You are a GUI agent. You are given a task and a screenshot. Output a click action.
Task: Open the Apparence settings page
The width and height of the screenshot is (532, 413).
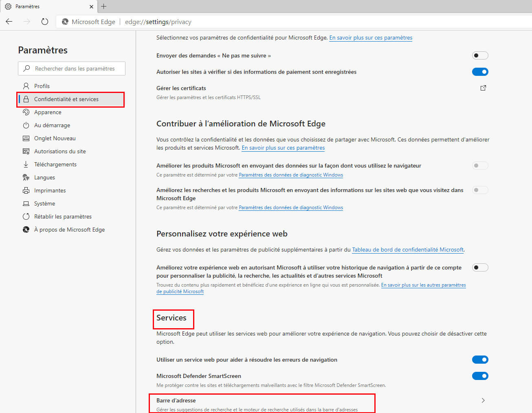tap(72, 112)
